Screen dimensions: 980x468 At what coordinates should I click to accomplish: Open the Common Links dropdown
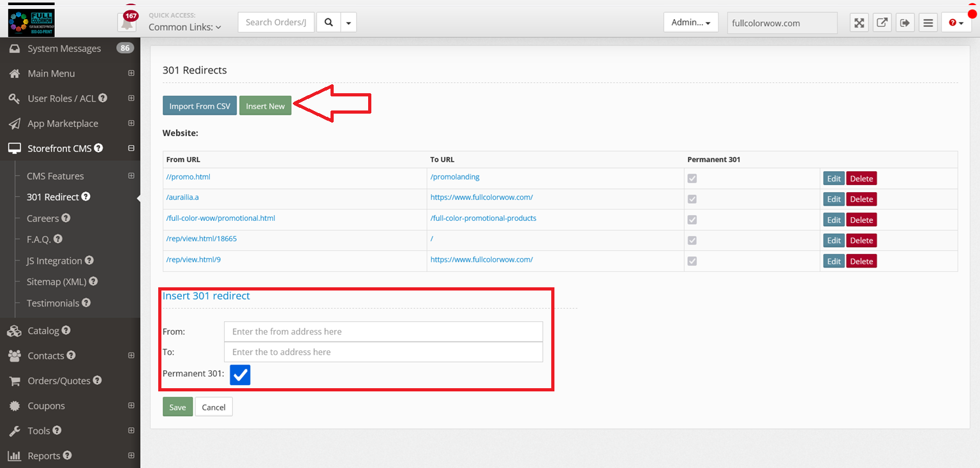184,27
